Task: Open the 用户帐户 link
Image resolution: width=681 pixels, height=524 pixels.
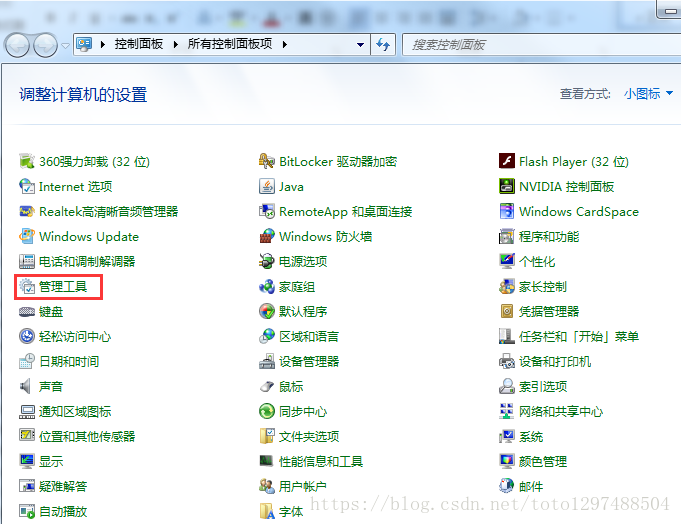Action: 303,487
